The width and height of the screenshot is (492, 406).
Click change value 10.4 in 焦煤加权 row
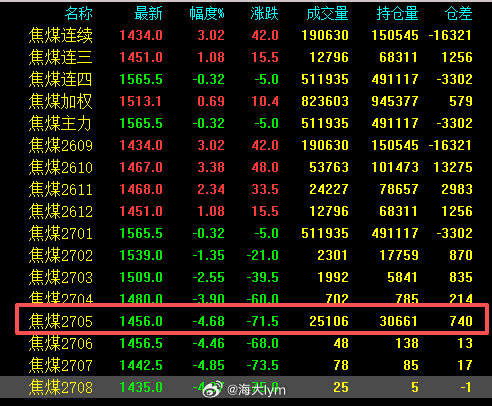coord(265,101)
